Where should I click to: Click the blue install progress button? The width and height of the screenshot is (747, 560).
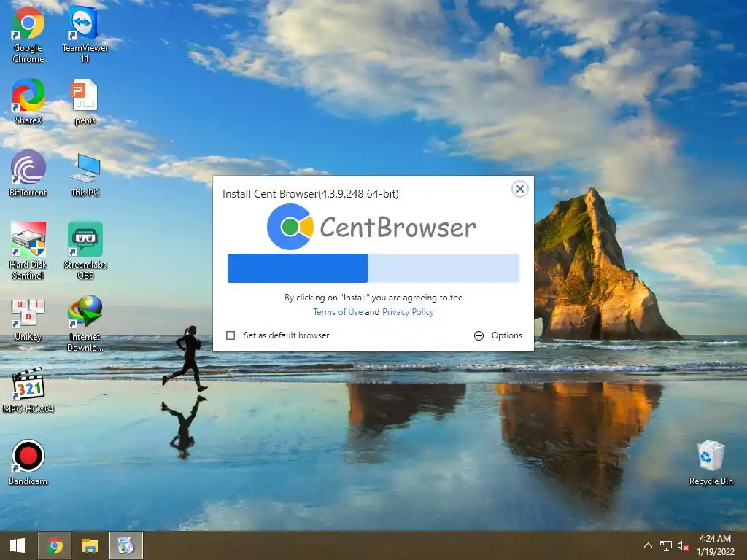point(373,268)
